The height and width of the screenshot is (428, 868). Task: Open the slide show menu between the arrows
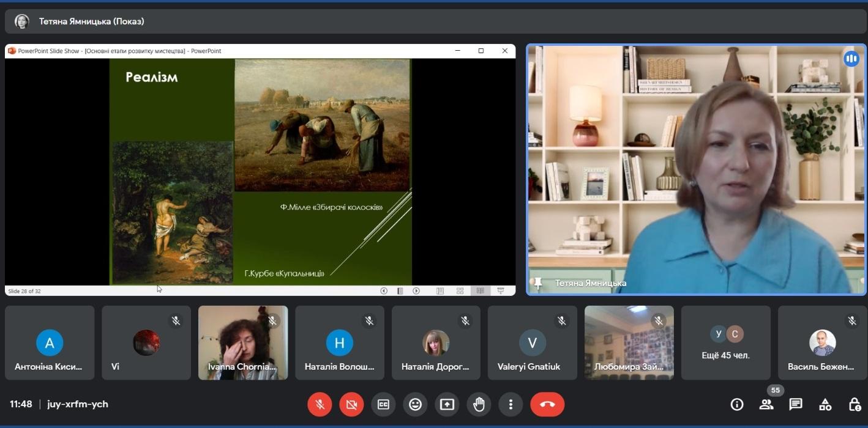pos(400,291)
